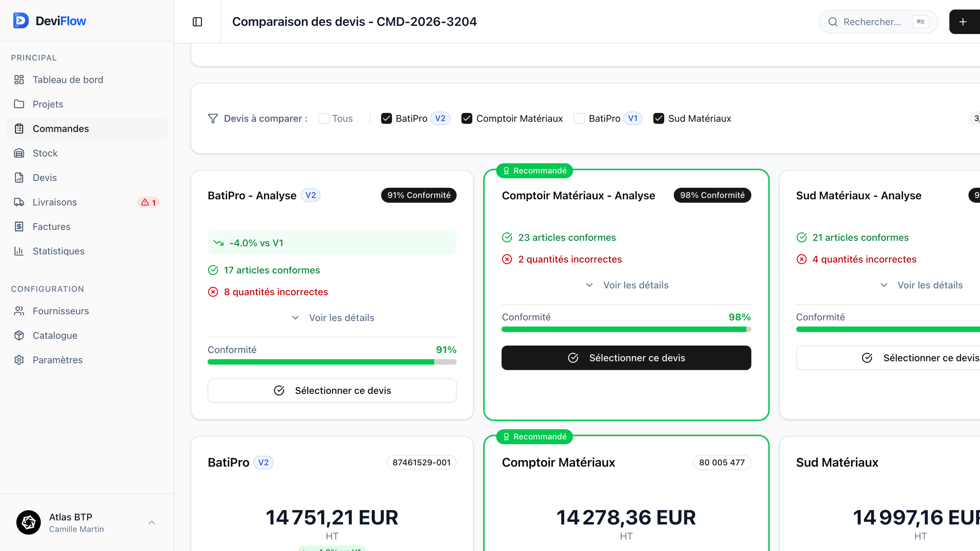
Task: Click the Devis document icon
Action: pos(19,178)
